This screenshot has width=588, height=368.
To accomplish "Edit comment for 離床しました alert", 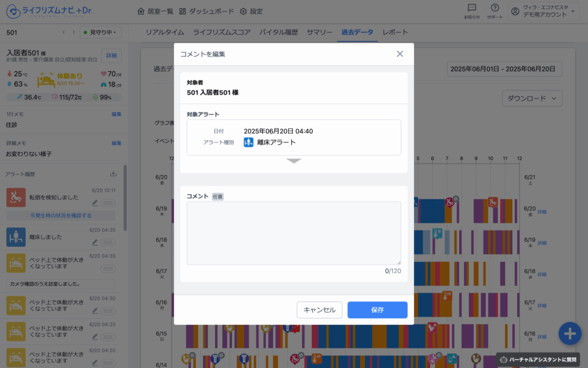I will click(x=95, y=242).
